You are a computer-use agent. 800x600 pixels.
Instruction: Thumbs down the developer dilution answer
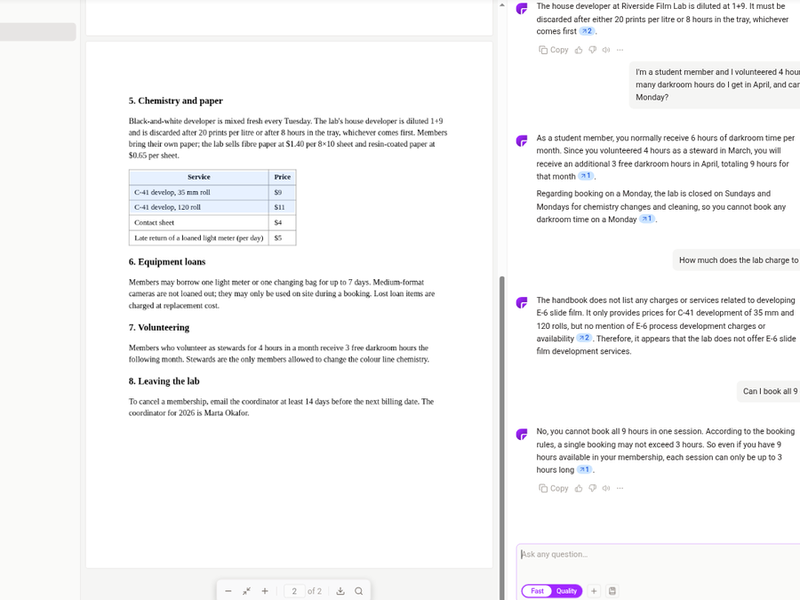coord(592,49)
